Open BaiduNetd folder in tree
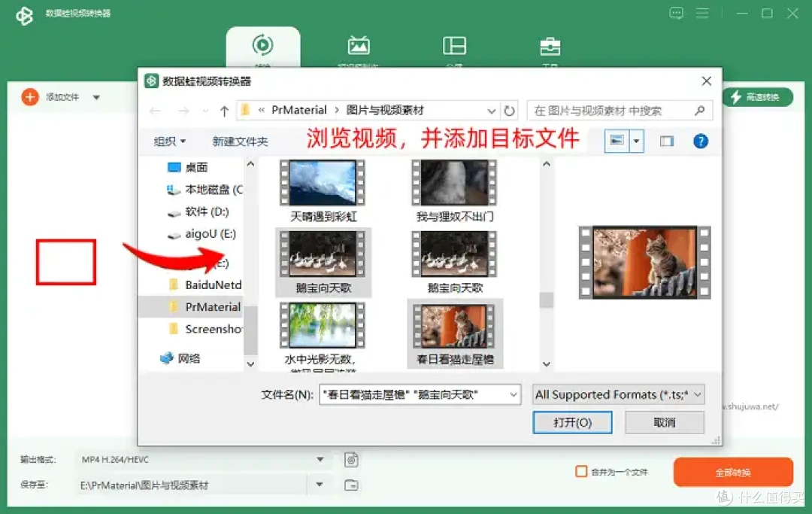 205,284
